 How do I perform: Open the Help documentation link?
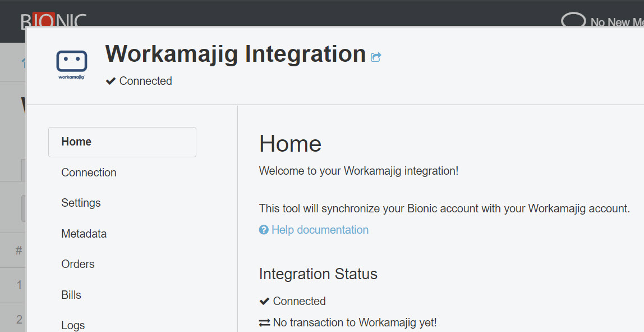point(320,230)
